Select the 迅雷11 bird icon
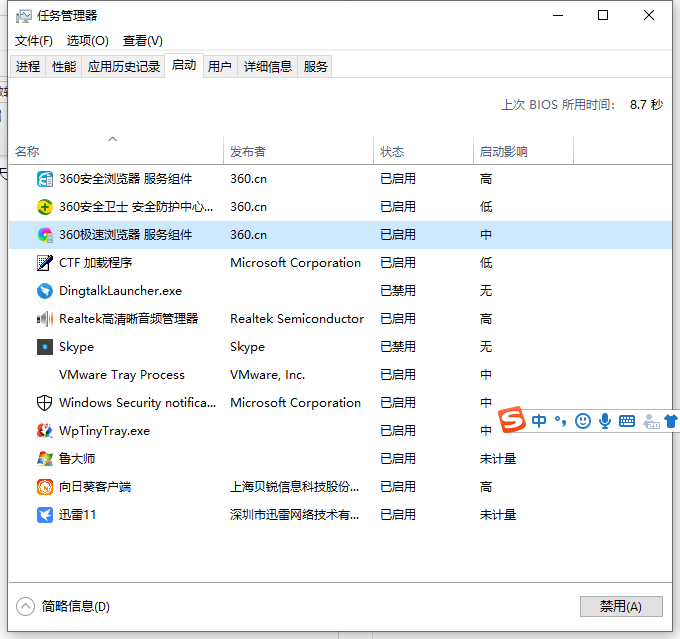Viewport: 680px width, 639px height. click(x=45, y=515)
